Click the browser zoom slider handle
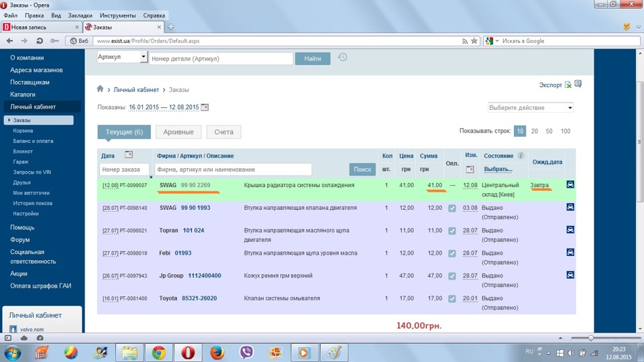 590,338
